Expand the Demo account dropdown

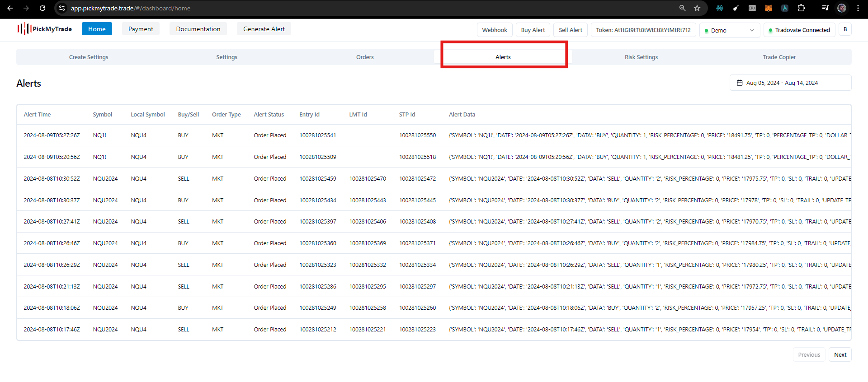(x=730, y=30)
